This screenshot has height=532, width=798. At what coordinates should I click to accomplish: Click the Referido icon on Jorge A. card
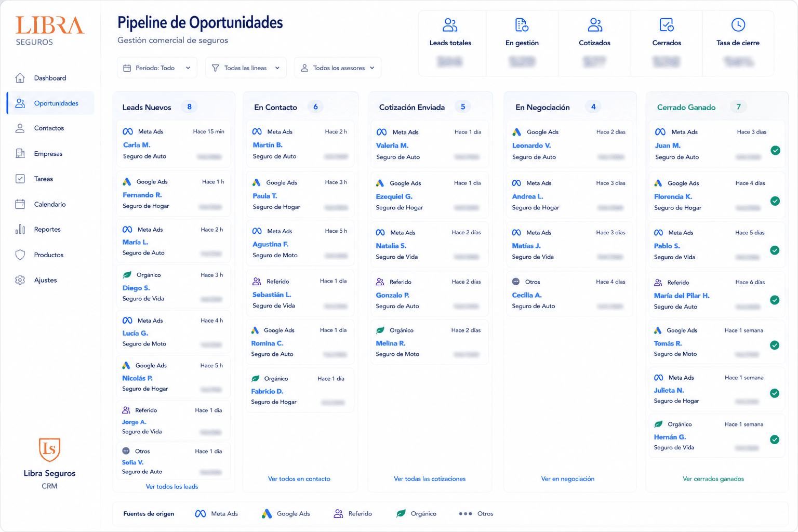(x=126, y=410)
